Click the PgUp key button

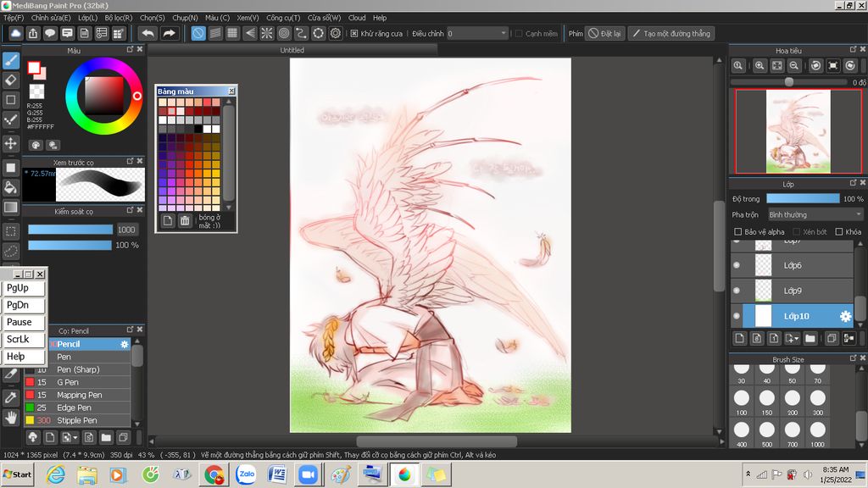coord(23,288)
